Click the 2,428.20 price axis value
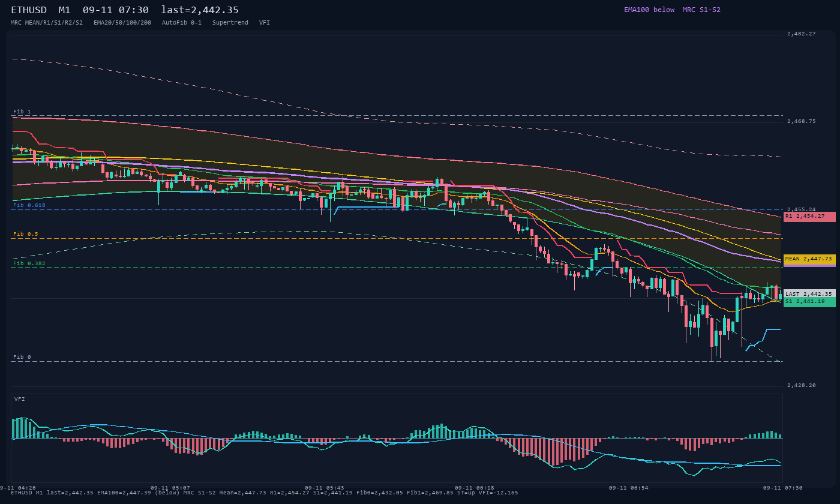 [802, 385]
